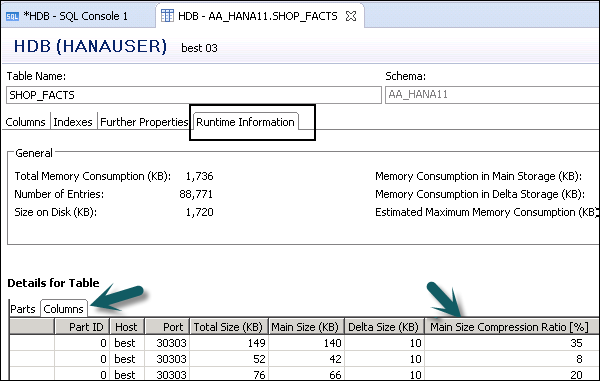Sort by Part ID column header

(82, 327)
